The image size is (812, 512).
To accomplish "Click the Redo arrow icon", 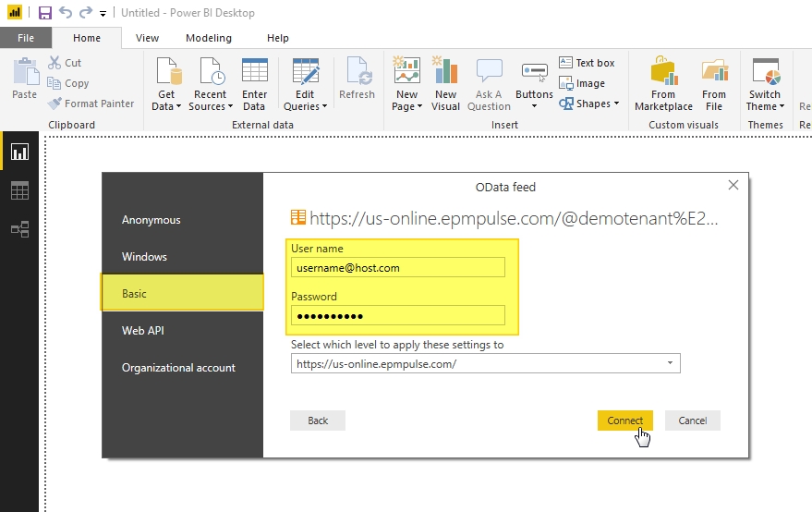I will [x=85, y=12].
